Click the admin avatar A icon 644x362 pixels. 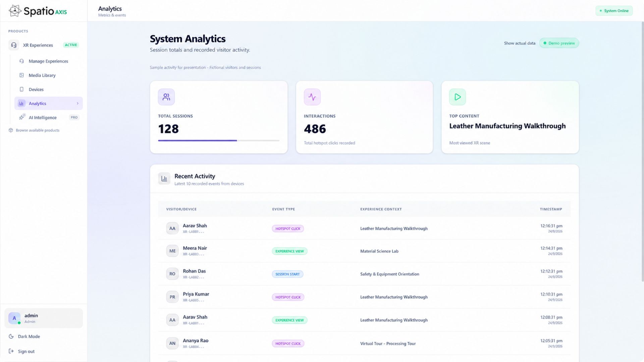(x=14, y=318)
